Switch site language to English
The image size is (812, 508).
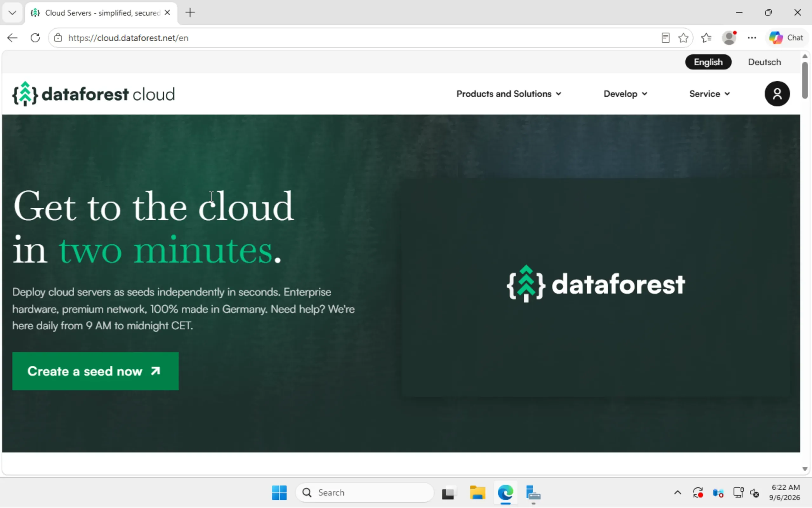point(708,62)
